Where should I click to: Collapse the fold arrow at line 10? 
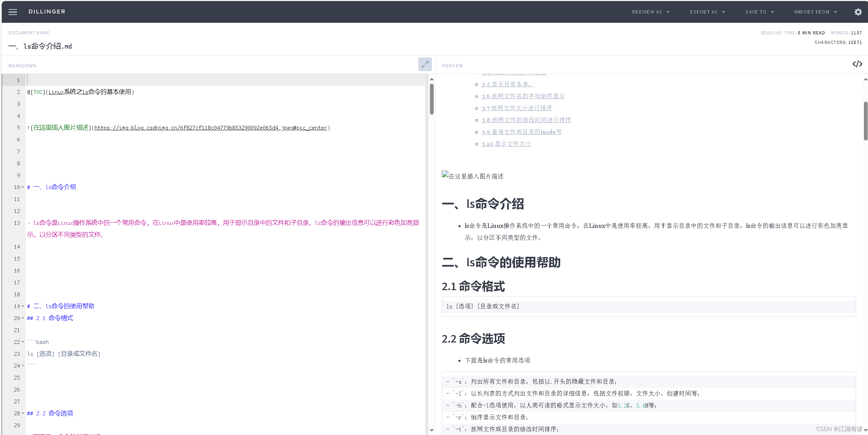tap(23, 187)
